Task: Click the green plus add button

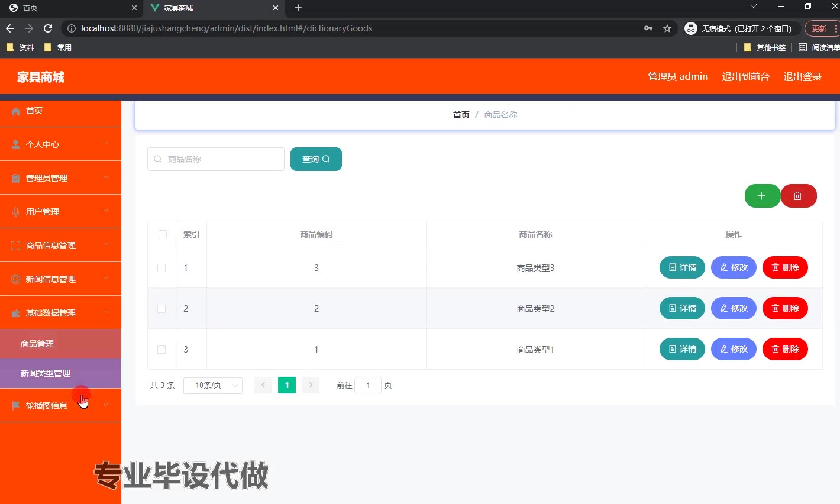Action: (762, 196)
